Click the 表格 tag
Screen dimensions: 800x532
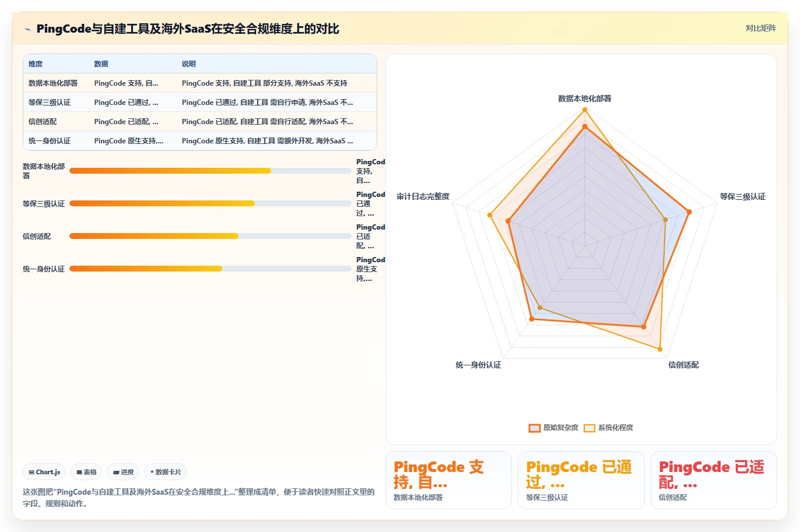pyautogui.click(x=86, y=472)
